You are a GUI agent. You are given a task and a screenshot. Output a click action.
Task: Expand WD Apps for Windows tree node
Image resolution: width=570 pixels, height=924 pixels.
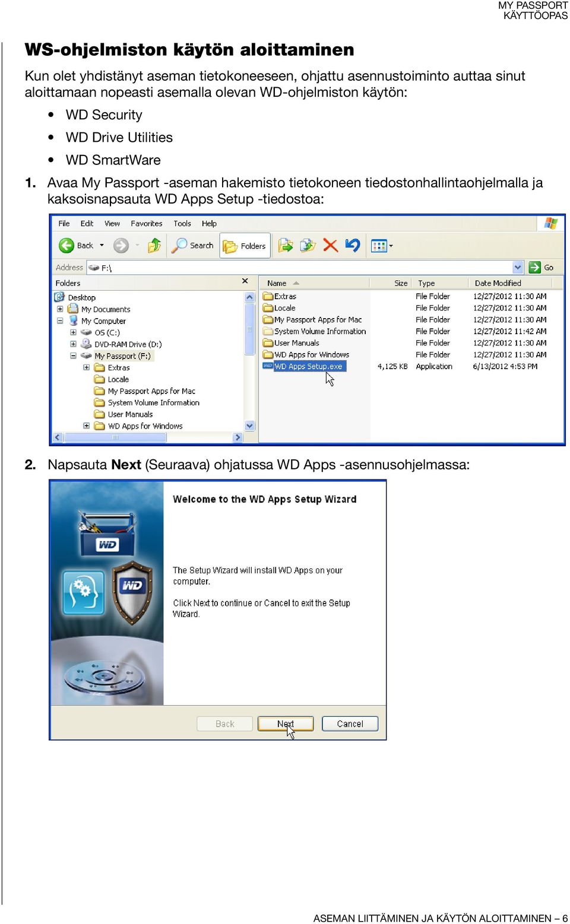87,426
